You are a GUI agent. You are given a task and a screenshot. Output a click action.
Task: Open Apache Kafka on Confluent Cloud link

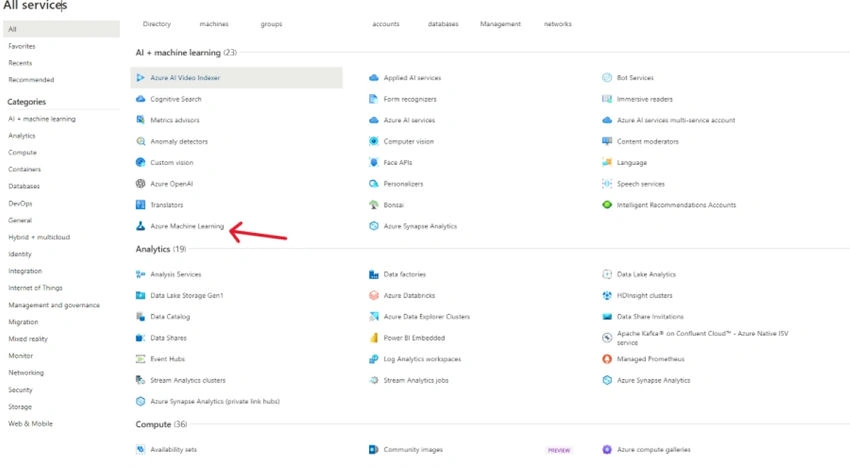tap(703, 338)
